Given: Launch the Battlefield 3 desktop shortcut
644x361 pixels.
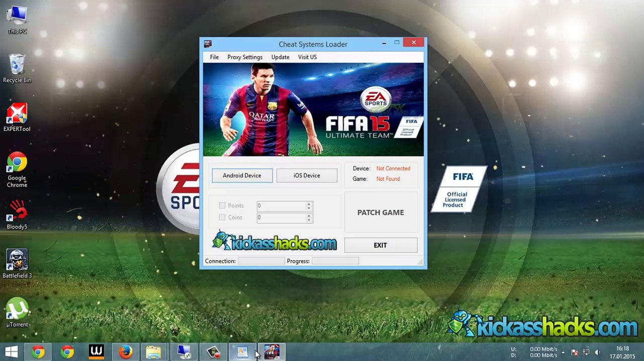Looking at the screenshot, I should coord(17,264).
